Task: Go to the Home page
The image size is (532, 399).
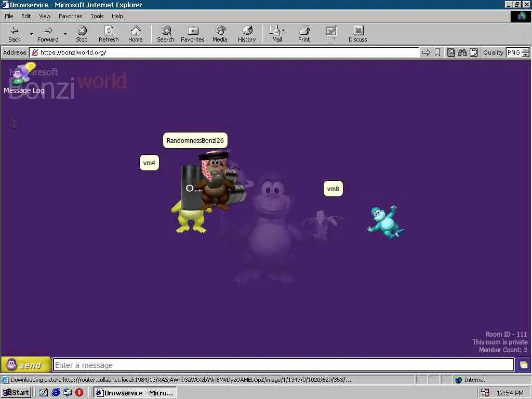Action: pyautogui.click(x=136, y=34)
